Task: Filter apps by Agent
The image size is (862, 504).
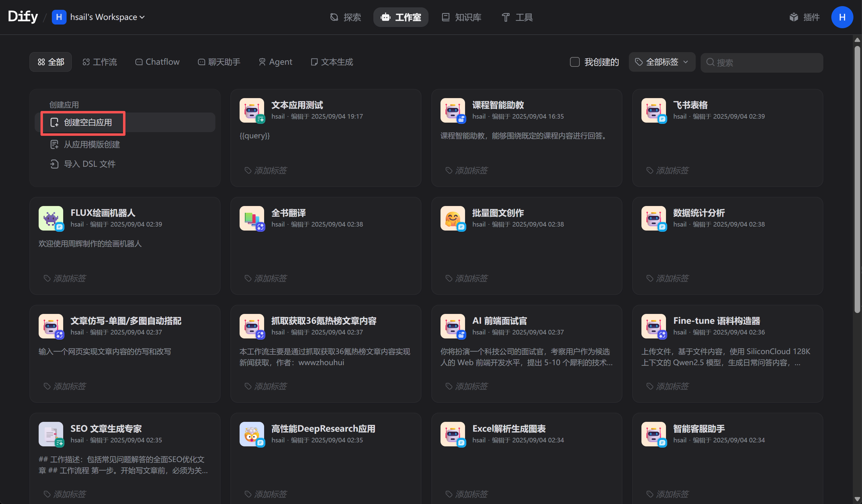Action: (275, 62)
